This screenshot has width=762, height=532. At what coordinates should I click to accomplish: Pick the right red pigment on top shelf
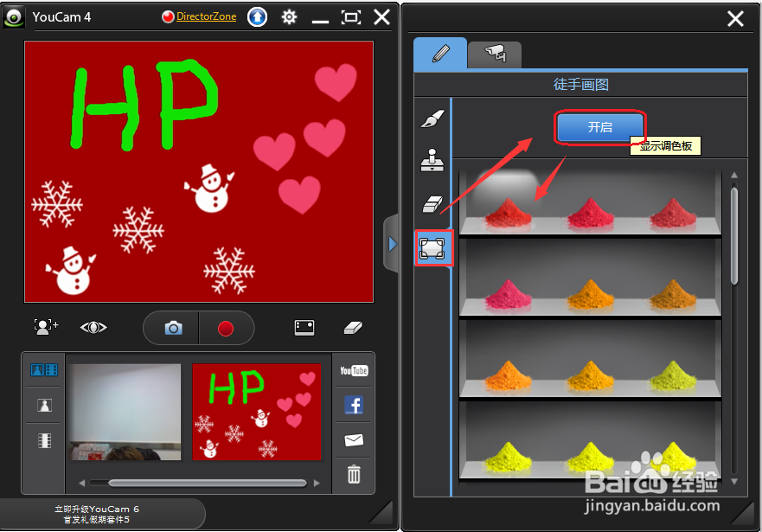pyautogui.click(x=673, y=214)
